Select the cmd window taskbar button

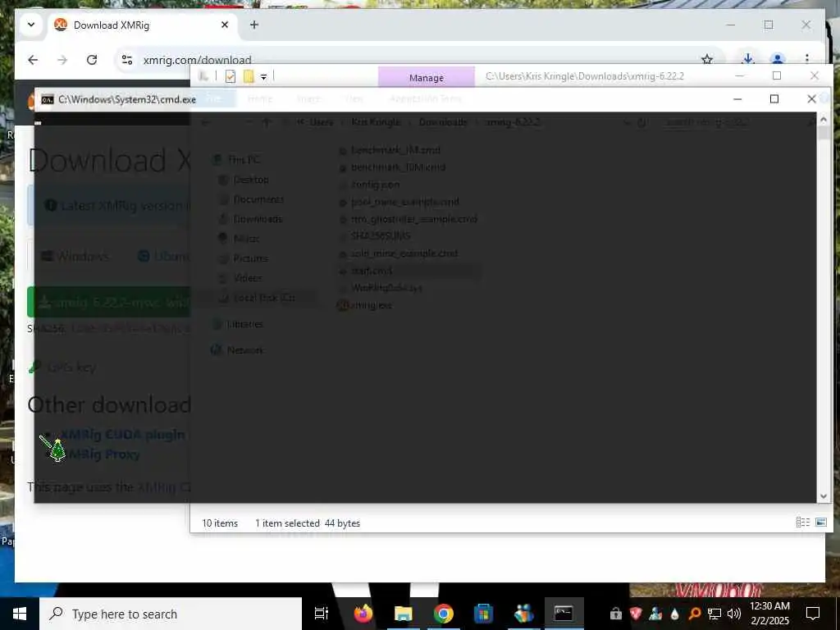[564, 614]
